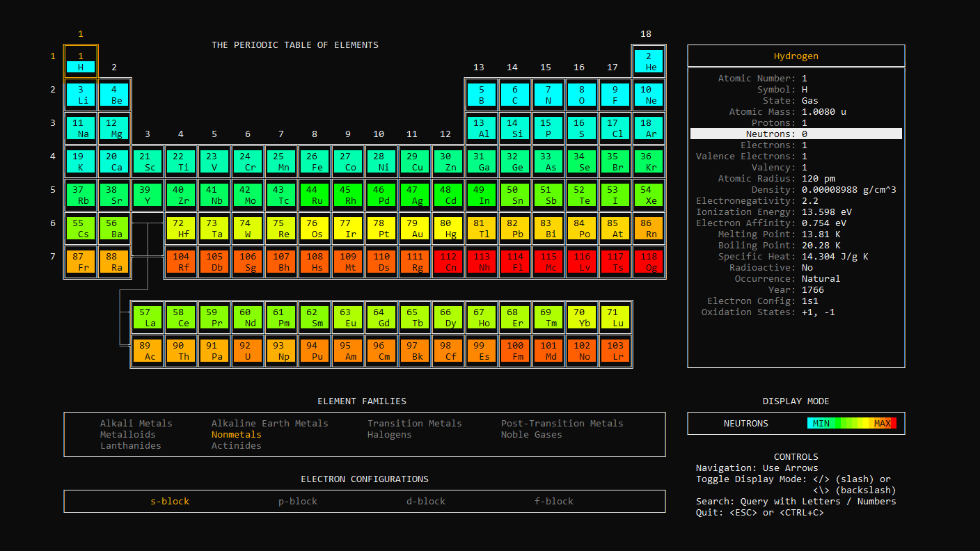Toggle the Actinides family highlight

click(x=236, y=446)
